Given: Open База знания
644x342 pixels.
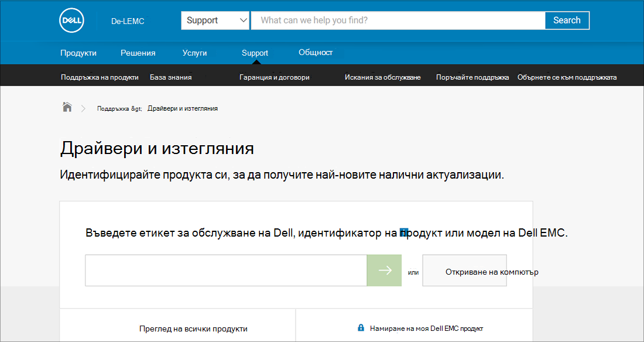Looking at the screenshot, I should pyautogui.click(x=171, y=77).
